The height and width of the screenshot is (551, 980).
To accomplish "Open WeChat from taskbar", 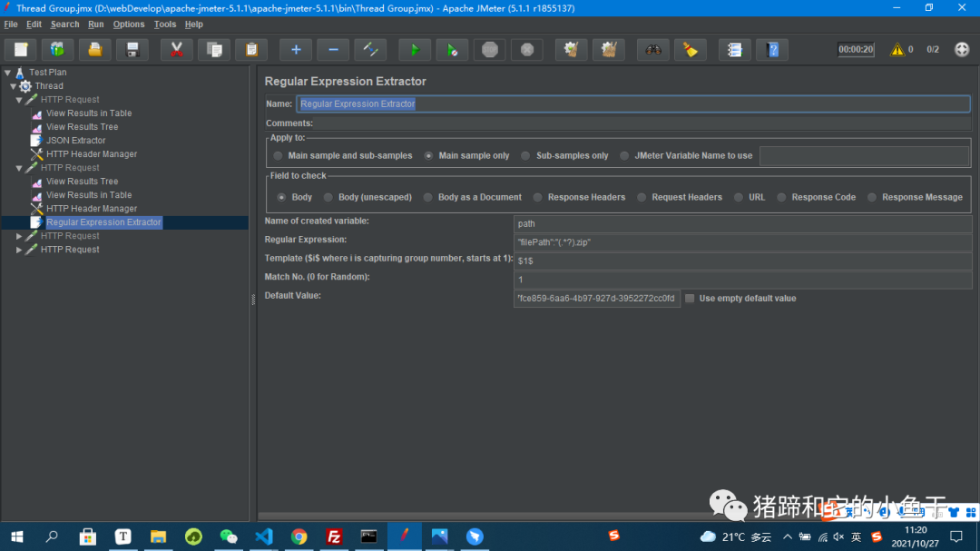I will click(228, 536).
